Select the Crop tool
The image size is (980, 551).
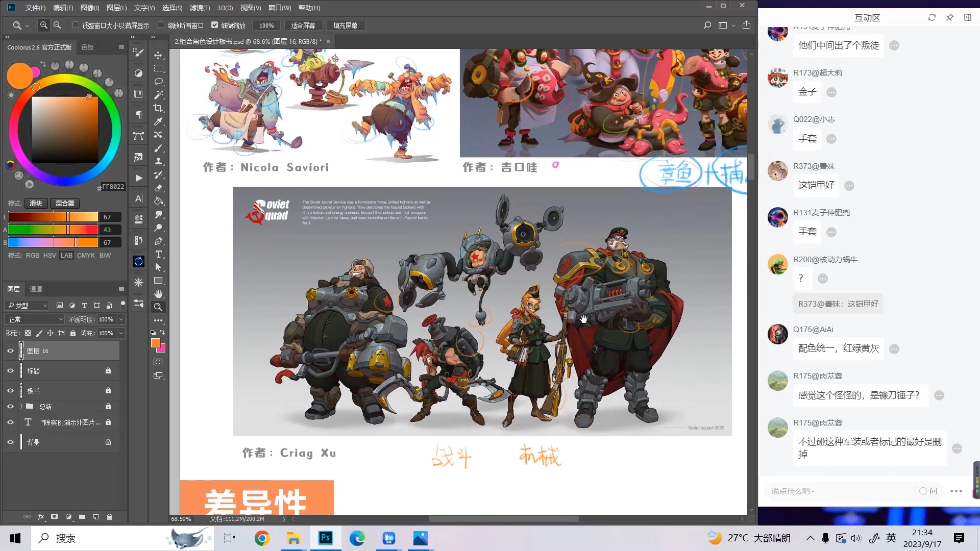pos(158,108)
